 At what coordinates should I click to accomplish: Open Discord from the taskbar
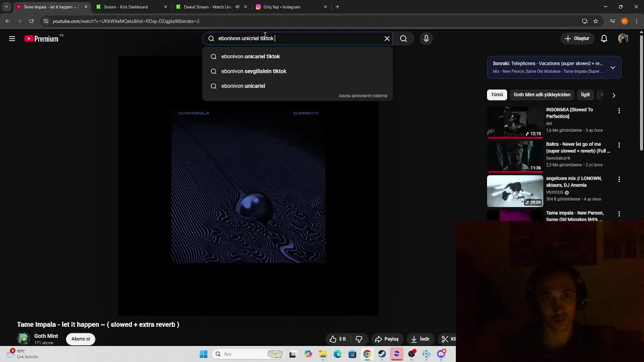point(441,354)
